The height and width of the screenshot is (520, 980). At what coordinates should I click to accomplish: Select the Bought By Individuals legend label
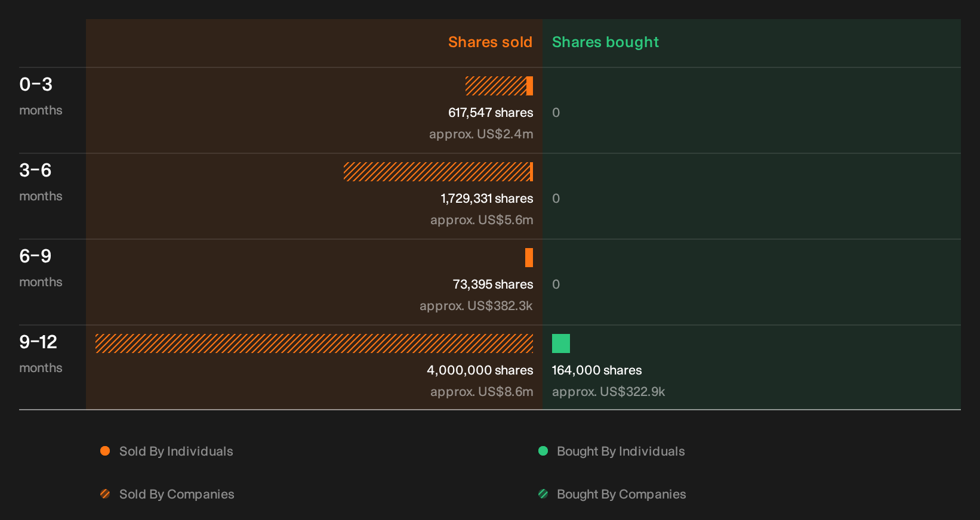click(x=621, y=451)
